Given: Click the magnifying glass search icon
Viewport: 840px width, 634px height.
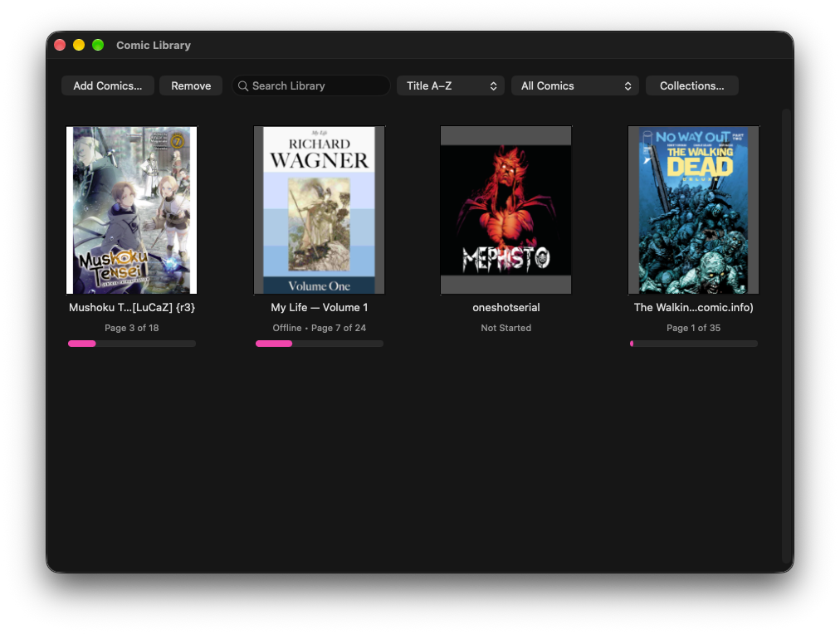Looking at the screenshot, I should (243, 85).
